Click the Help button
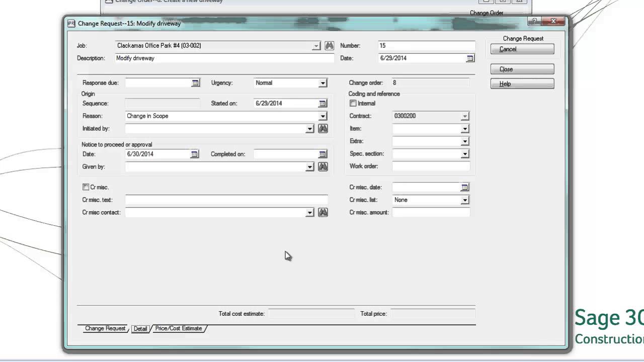This screenshot has height=362, width=644. click(x=522, y=84)
